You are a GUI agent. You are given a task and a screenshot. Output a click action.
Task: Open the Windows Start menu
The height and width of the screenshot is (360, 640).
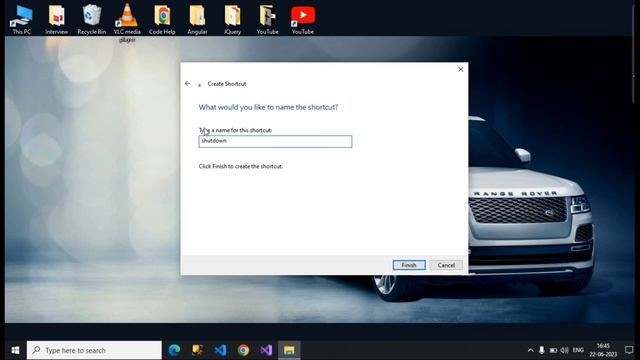coord(16,350)
